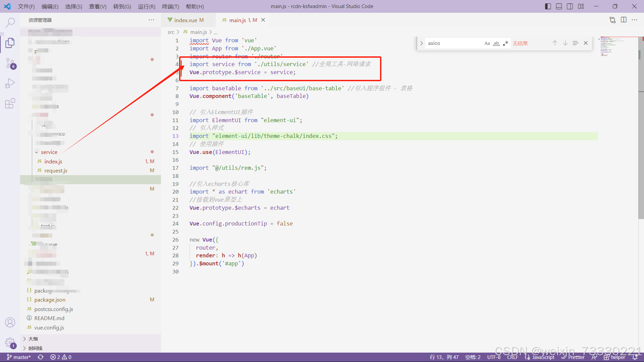
Task: Change encoding by clicking UTF-8
Action: click(x=494, y=357)
